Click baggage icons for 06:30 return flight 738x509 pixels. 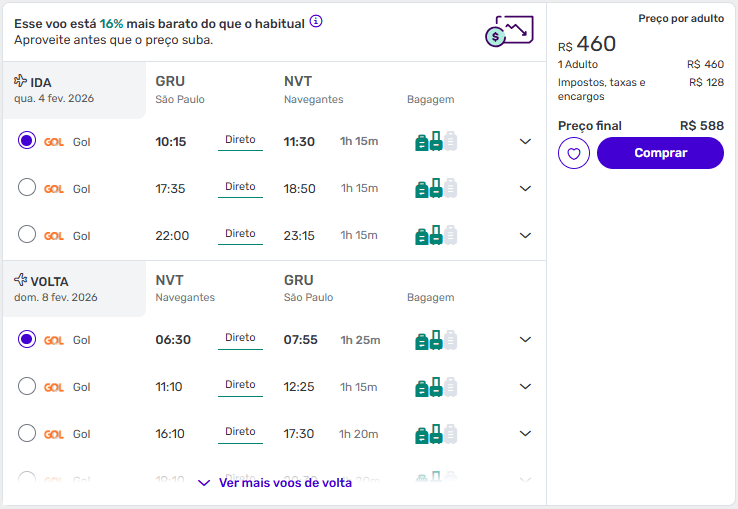coord(436,340)
